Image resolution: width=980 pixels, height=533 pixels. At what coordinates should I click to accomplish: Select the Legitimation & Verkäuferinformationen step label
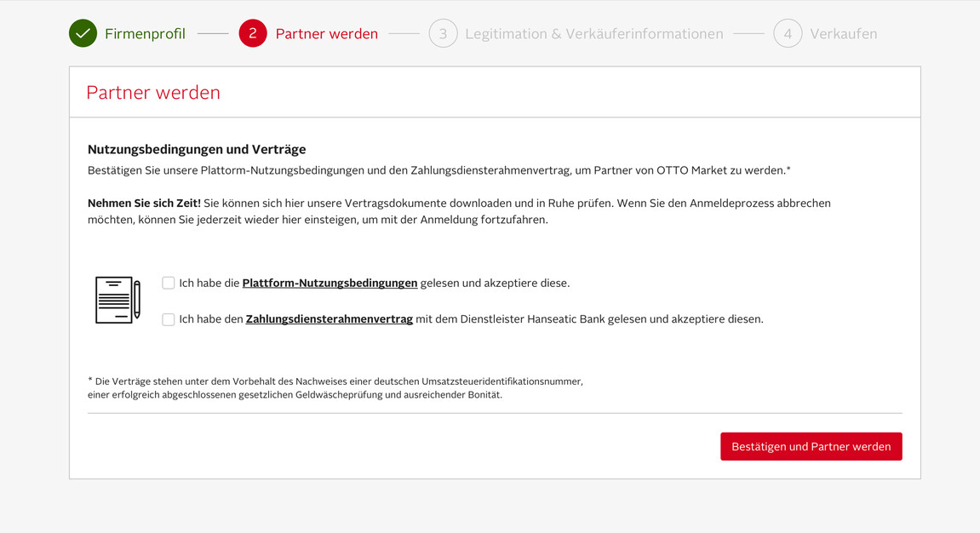tap(593, 33)
